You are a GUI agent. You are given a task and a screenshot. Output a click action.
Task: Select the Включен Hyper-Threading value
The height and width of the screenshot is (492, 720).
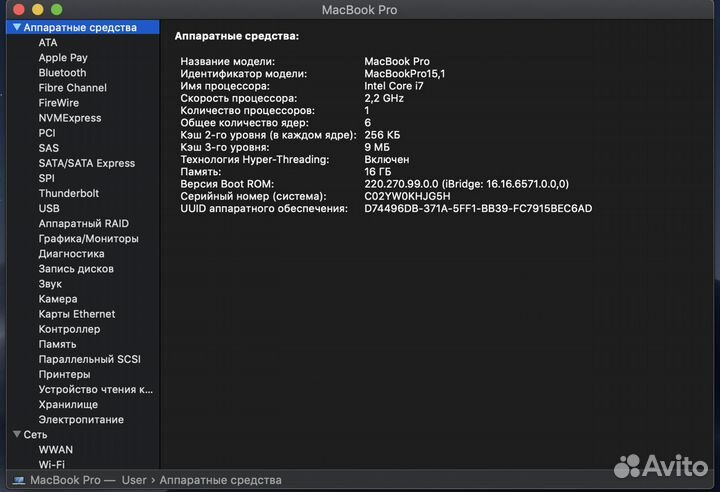click(x=387, y=159)
